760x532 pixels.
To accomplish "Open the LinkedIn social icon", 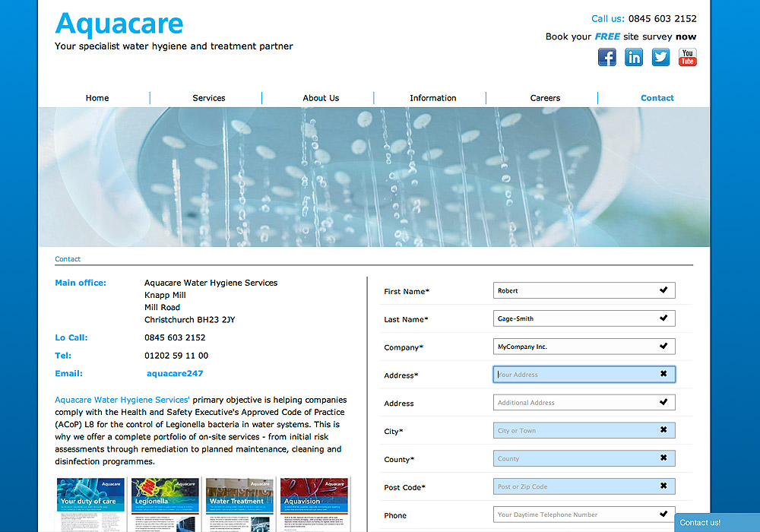I will point(634,57).
